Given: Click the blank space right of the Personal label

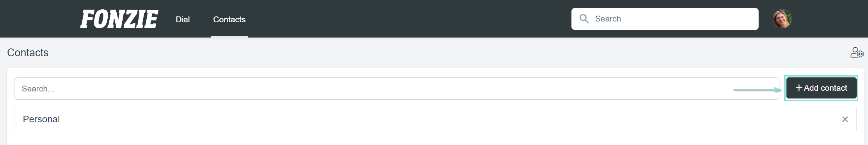Looking at the screenshot, I should coord(449,119).
